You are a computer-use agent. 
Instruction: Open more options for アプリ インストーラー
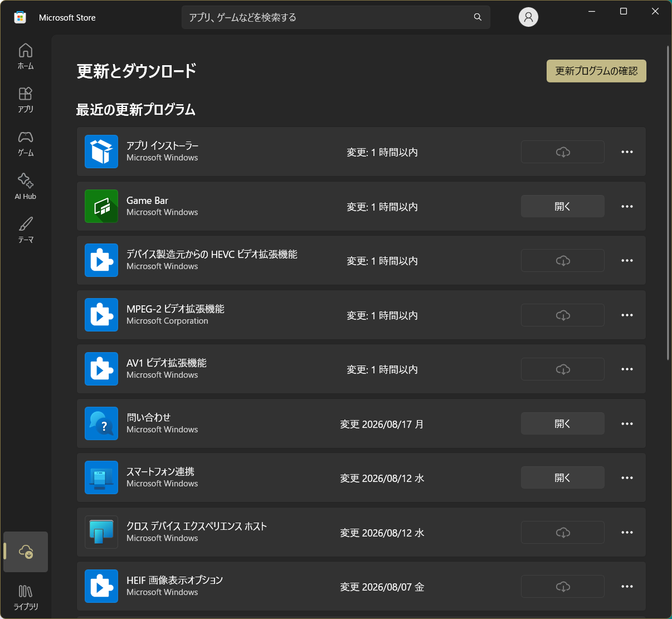coord(627,152)
